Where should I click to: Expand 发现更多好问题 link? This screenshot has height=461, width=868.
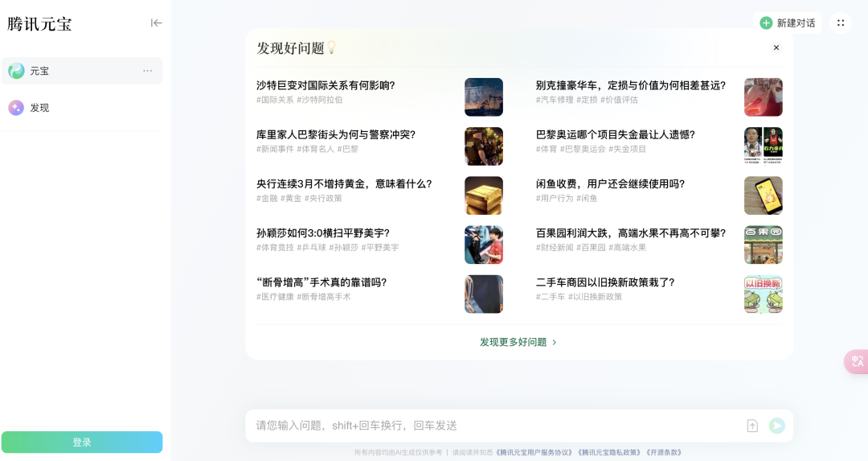(x=518, y=343)
